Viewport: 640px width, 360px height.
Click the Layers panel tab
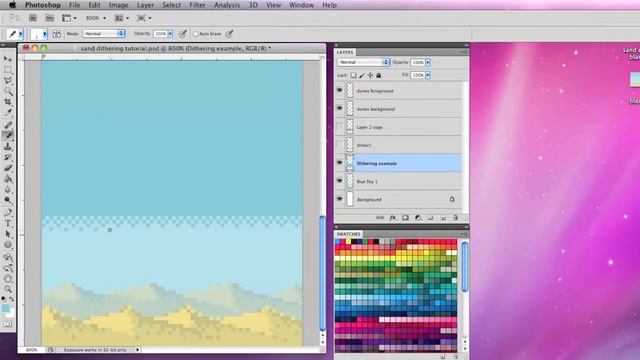click(345, 52)
